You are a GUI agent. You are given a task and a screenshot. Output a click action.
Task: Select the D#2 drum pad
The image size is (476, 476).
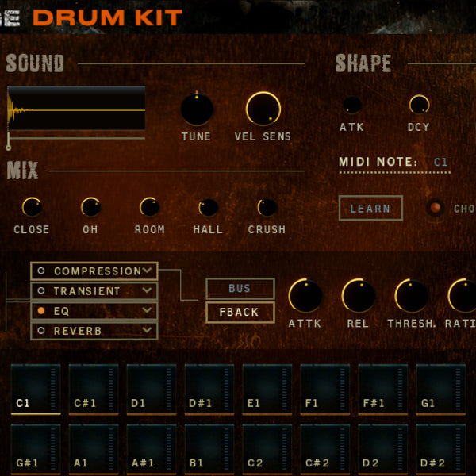(x=441, y=450)
